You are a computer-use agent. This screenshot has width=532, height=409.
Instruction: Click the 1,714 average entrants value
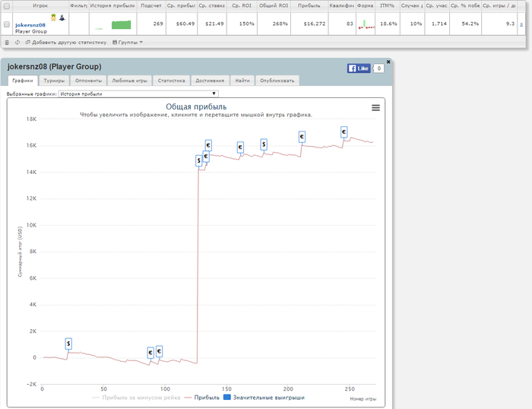click(x=439, y=24)
